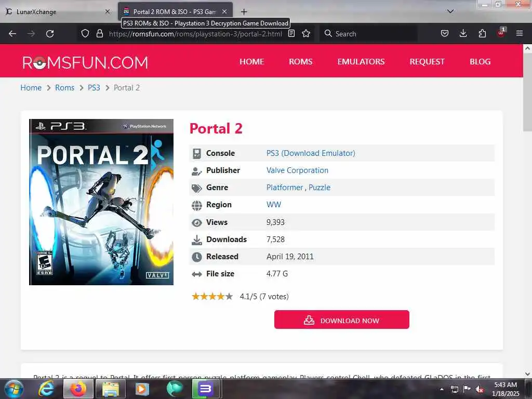
Task: Open the Valve Corporation publisher link
Action: pos(297,170)
